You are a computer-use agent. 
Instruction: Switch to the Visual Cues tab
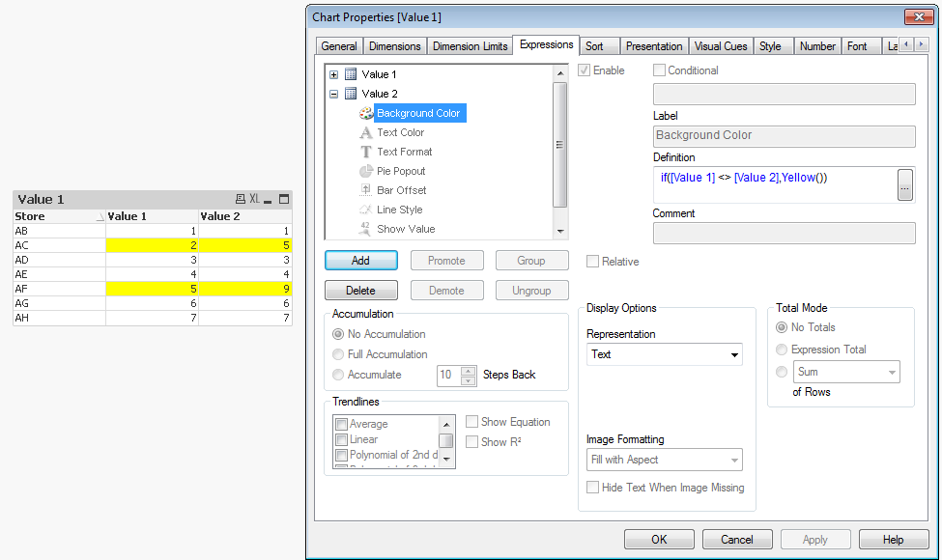click(721, 46)
